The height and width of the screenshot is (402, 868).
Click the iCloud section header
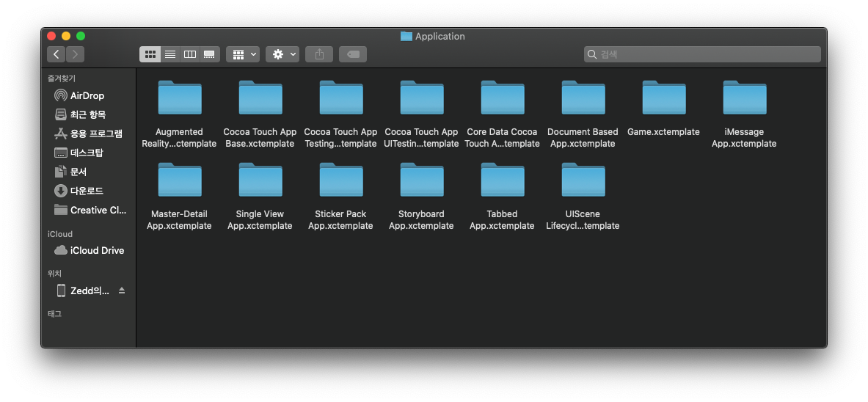(x=59, y=234)
